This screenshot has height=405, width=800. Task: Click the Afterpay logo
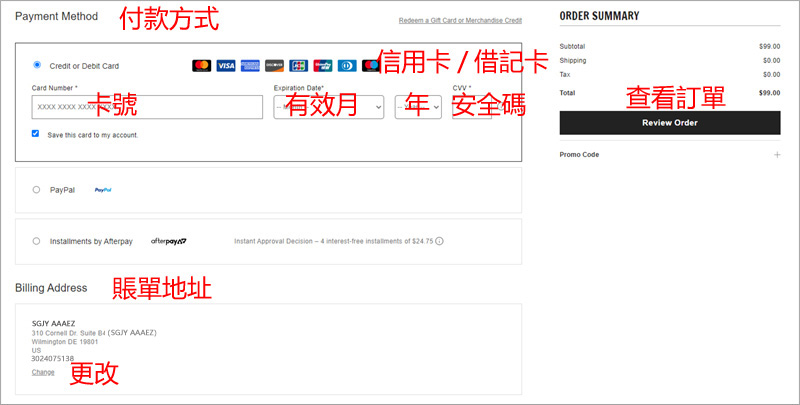169,241
